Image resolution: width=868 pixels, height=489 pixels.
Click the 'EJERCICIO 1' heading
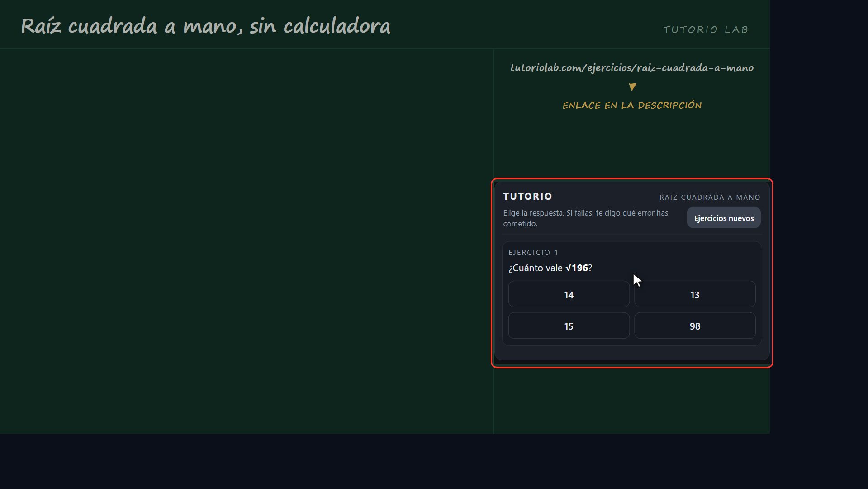coord(533,253)
